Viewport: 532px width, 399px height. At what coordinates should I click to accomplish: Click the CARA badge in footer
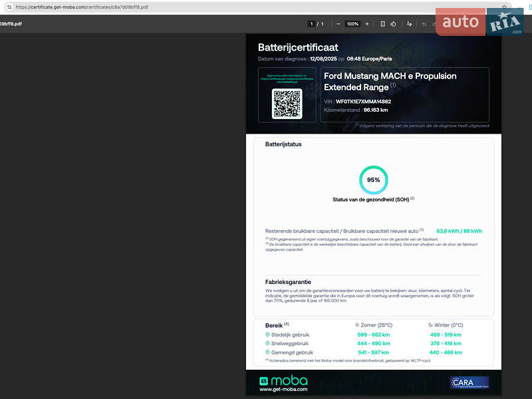(469, 382)
